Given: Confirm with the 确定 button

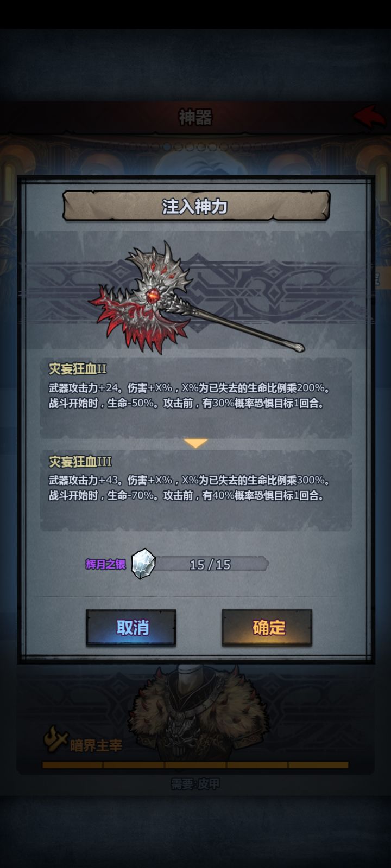Looking at the screenshot, I should pos(267,627).
